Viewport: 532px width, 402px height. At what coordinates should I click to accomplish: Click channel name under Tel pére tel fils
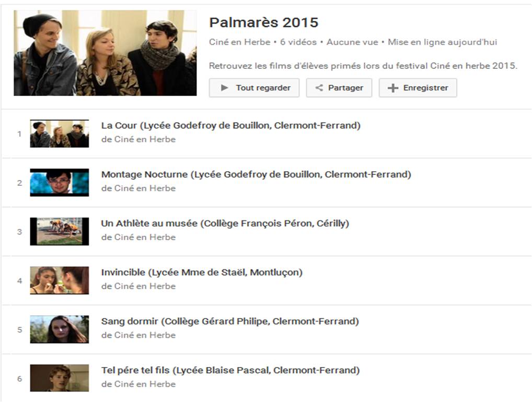[145, 384]
